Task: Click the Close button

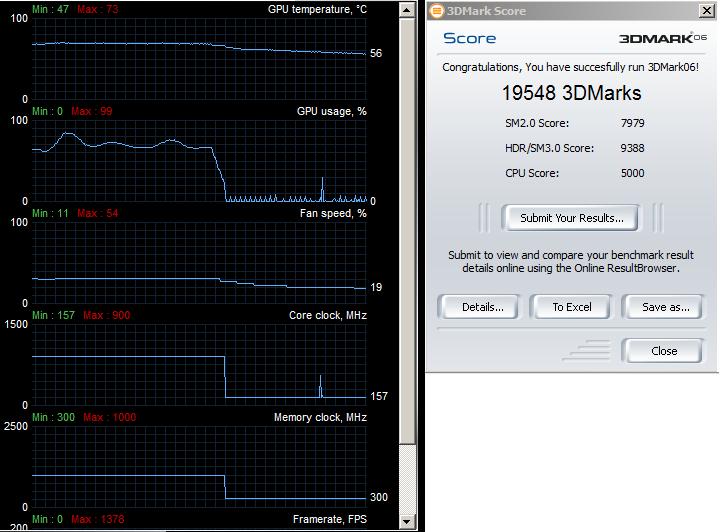Action: (664, 351)
